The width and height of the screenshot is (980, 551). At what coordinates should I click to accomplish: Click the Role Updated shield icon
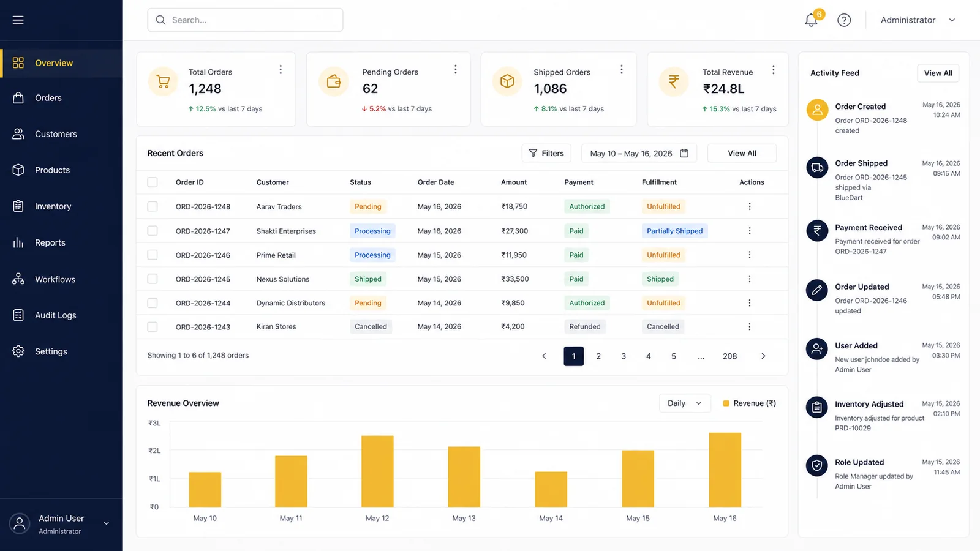[x=817, y=466]
